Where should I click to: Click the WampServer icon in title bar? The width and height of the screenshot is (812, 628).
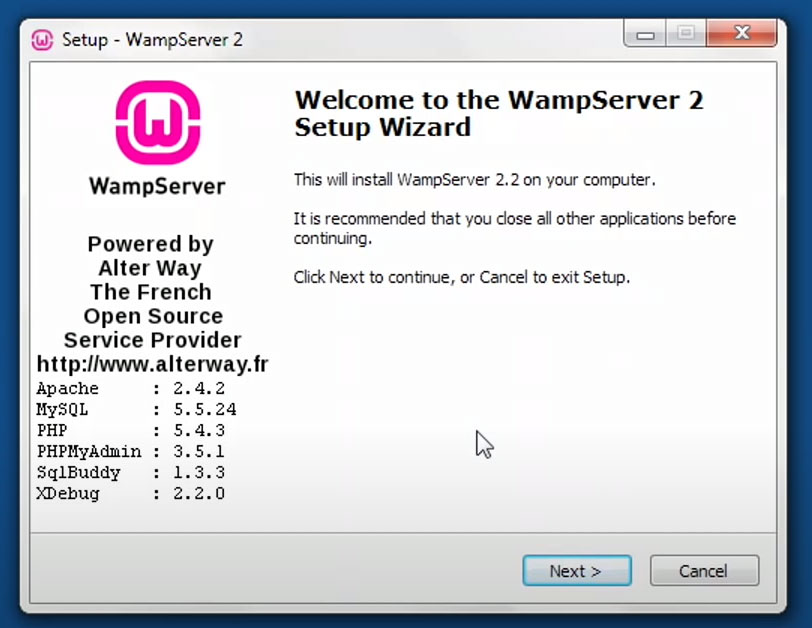(x=42, y=40)
